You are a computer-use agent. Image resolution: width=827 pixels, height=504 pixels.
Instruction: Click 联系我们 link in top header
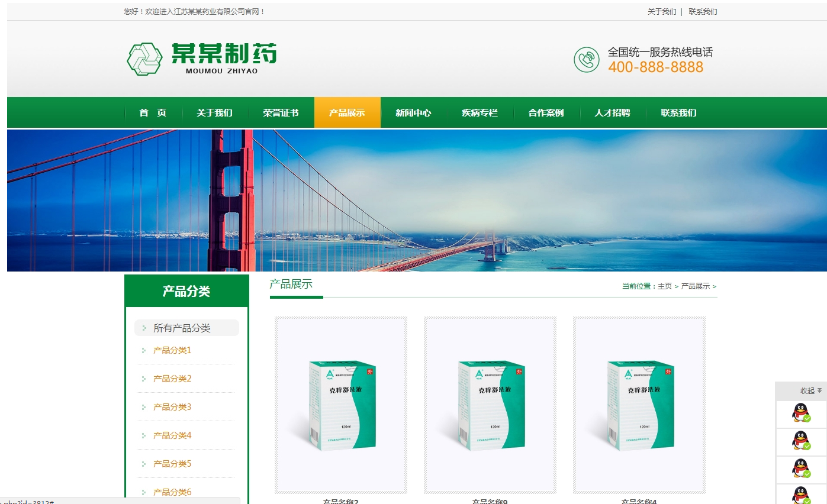coord(703,12)
